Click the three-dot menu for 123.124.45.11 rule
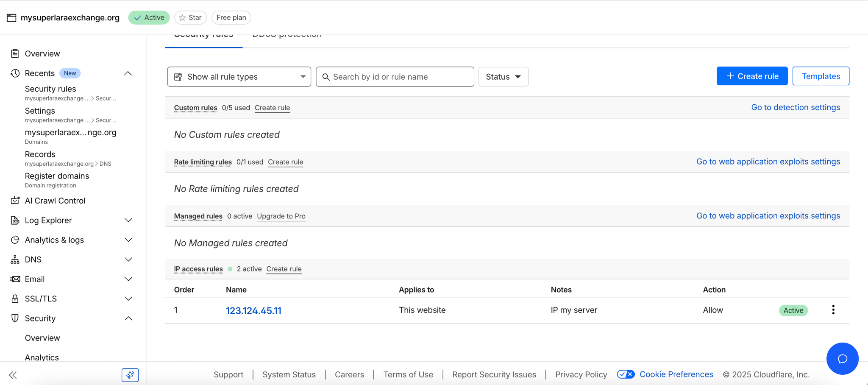 click(833, 310)
